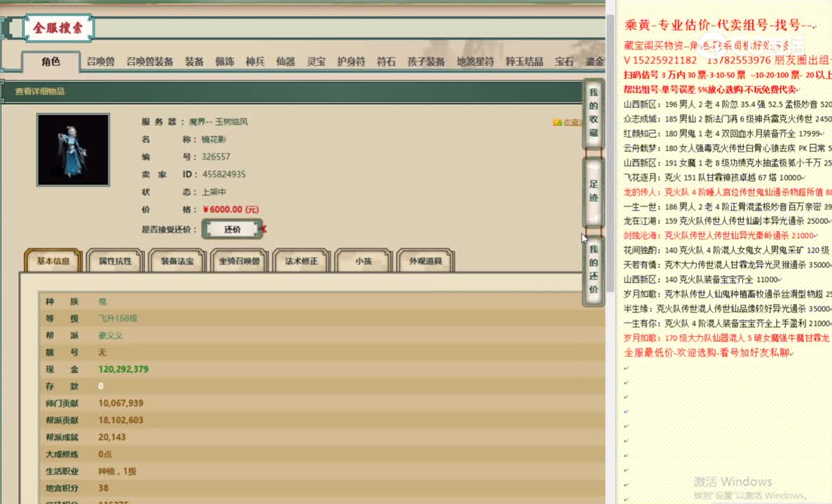Switch to the 属性抗性 detail tab
Viewport: 832px width, 504px height.
[x=115, y=261]
